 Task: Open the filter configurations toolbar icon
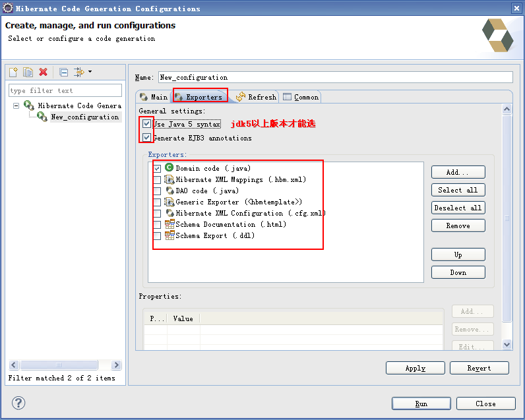[79, 72]
